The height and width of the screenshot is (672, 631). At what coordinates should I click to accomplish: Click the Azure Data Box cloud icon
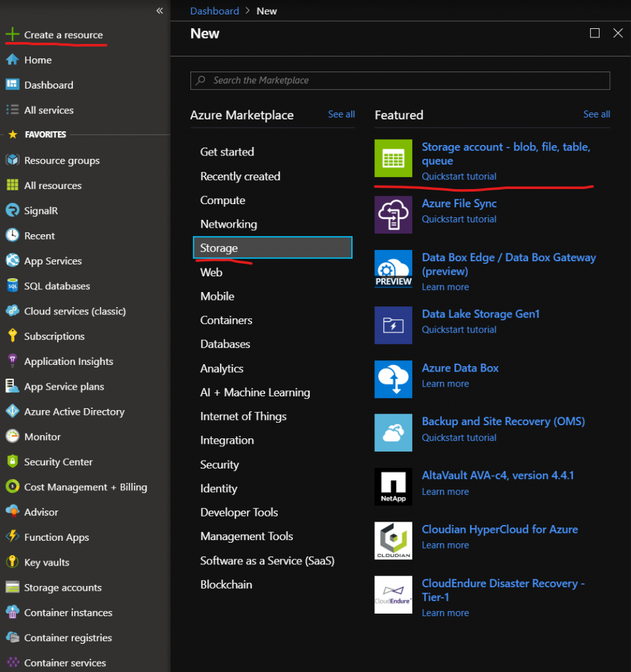pos(393,379)
